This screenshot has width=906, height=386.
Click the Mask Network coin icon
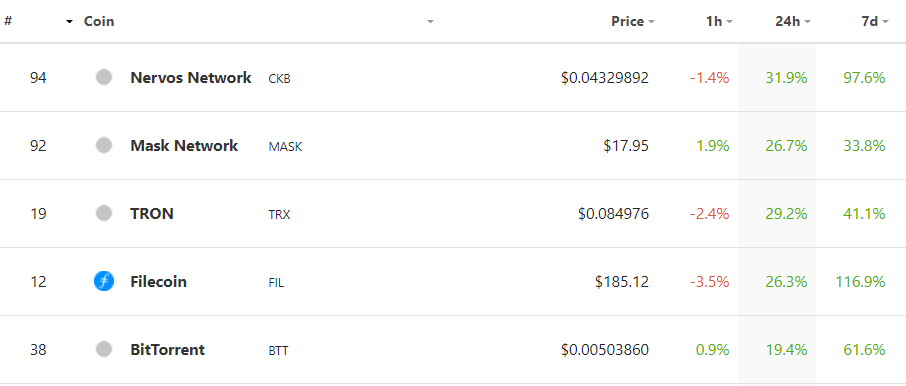click(103, 145)
